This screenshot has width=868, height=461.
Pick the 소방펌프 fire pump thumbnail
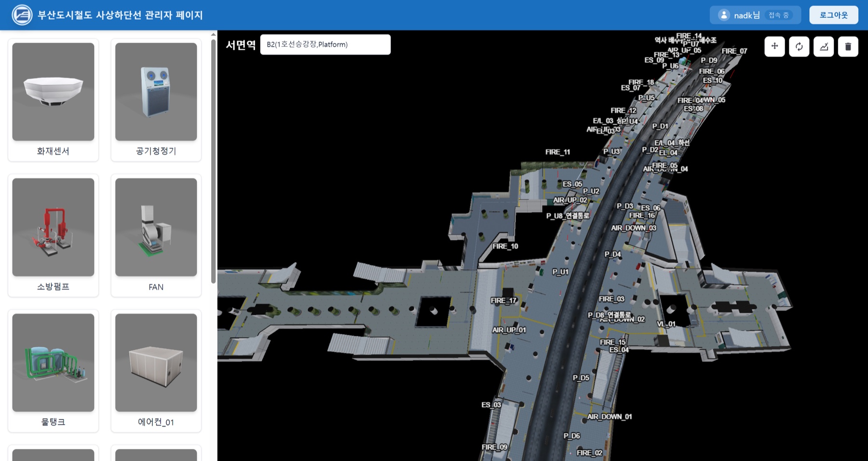53,227
